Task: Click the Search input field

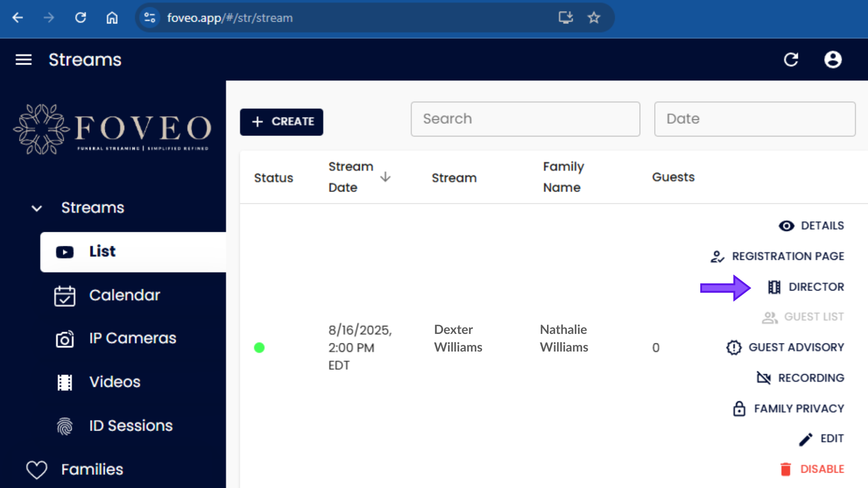Action: [x=525, y=119]
